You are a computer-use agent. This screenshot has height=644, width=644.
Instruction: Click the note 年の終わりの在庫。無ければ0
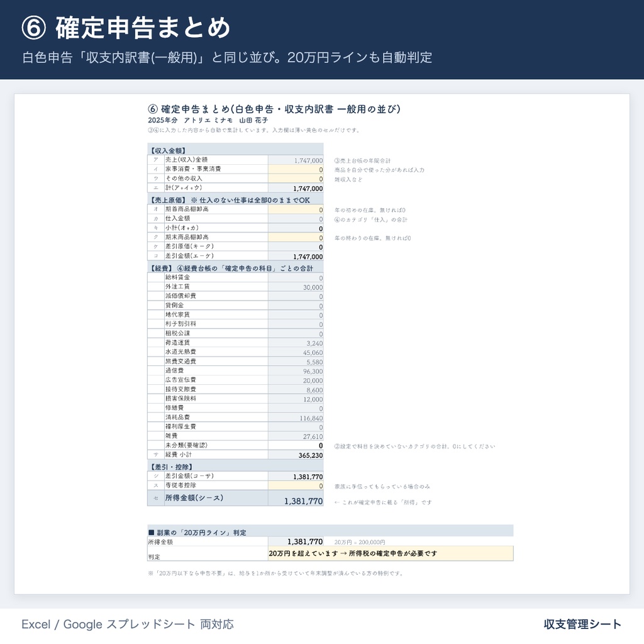click(372, 238)
